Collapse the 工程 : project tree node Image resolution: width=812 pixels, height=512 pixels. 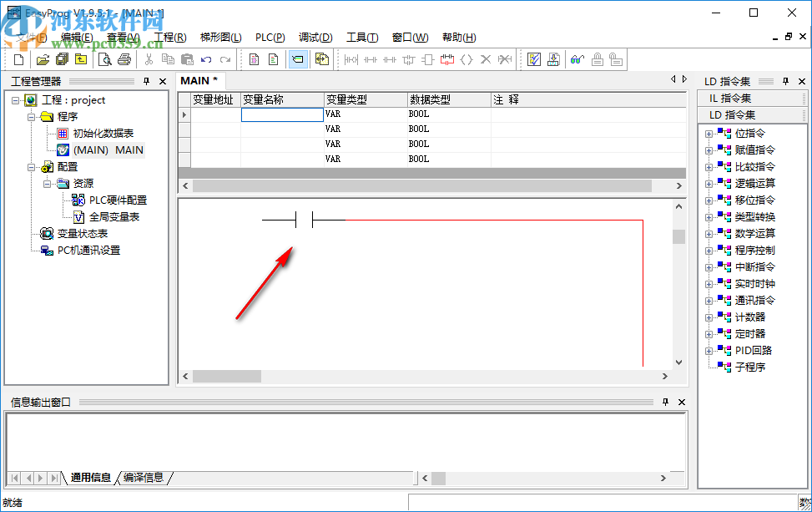pyautogui.click(x=15, y=100)
